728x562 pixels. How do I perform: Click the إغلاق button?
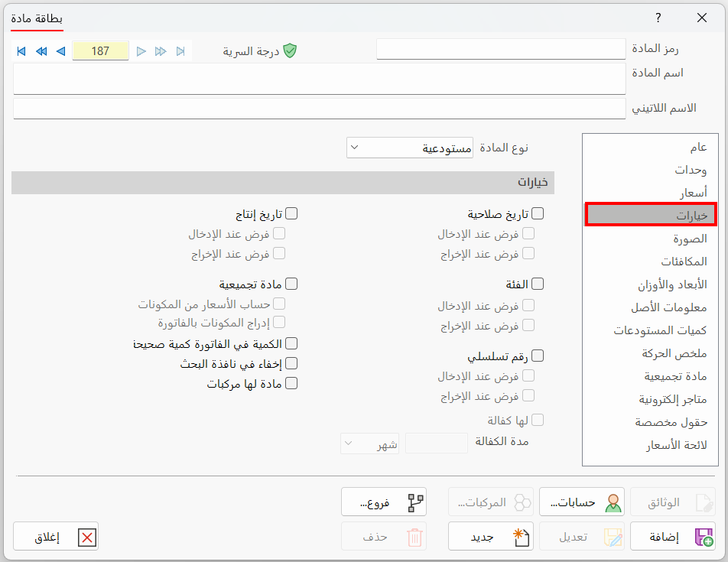pos(56,537)
